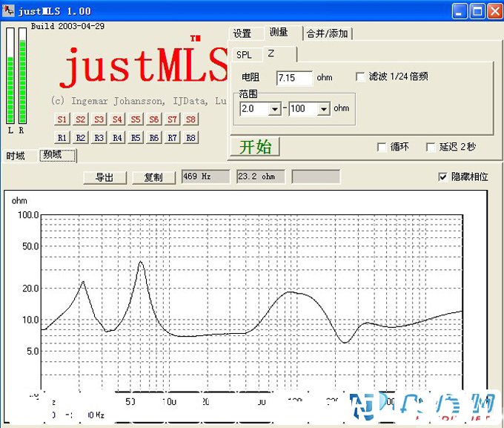The width and height of the screenshot is (504, 428).
Task: Switch to the SPL sub-tab
Action: point(245,55)
